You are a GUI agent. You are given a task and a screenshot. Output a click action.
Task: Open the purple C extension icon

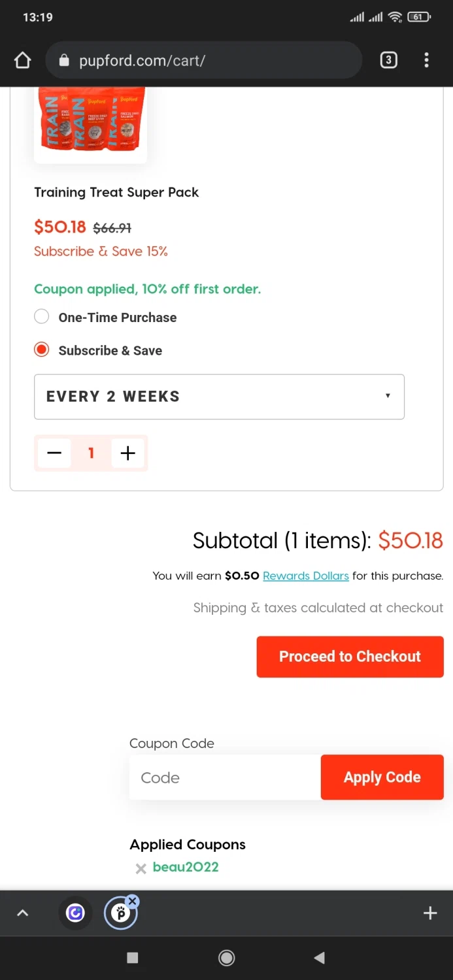75,913
